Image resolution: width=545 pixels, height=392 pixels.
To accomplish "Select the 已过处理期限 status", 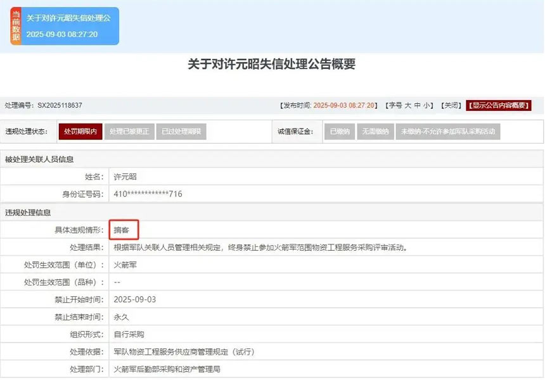I will (x=181, y=131).
